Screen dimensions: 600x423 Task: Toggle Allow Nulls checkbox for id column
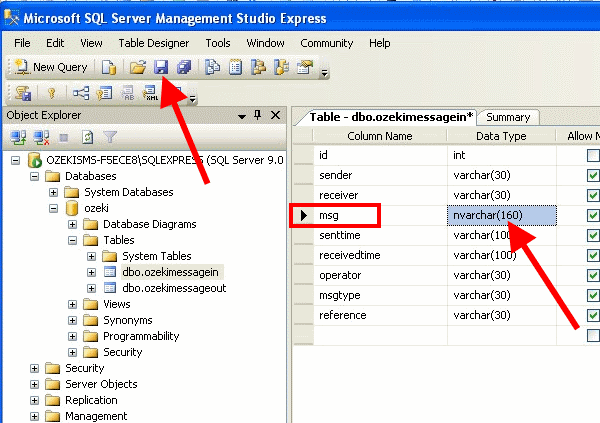click(x=593, y=156)
